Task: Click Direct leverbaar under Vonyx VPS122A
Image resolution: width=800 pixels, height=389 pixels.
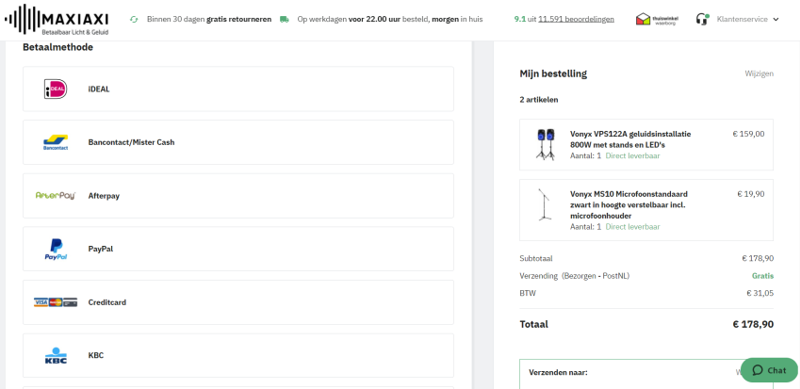Action: [x=633, y=156]
